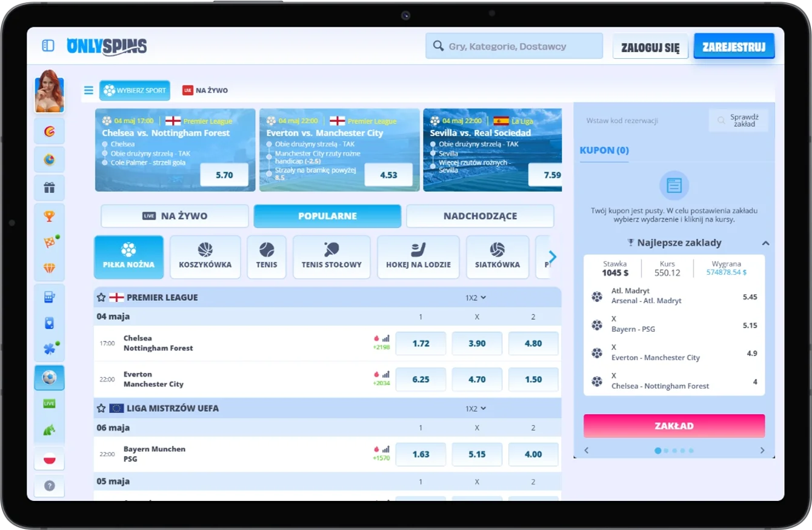This screenshot has height=530, width=812.
Task: Open the Chelsea vs. Nottingham Forest promo card
Action: [176, 150]
